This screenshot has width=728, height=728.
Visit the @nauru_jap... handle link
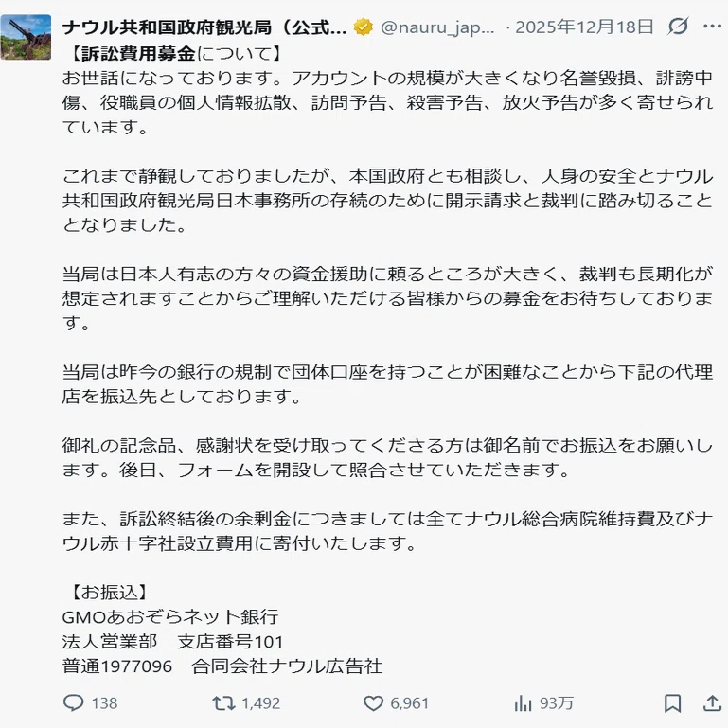click(437, 27)
